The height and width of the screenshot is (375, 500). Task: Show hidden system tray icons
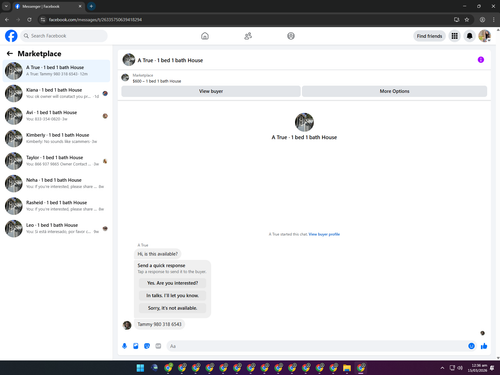coord(442,368)
